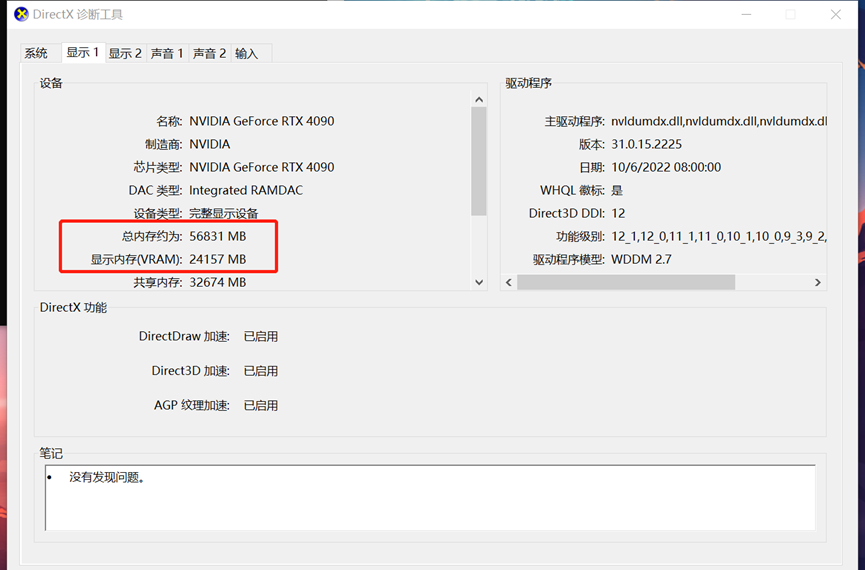This screenshot has height=570, width=865.
Task: Click the main driver nvldumdx.dll value
Action: 719,121
